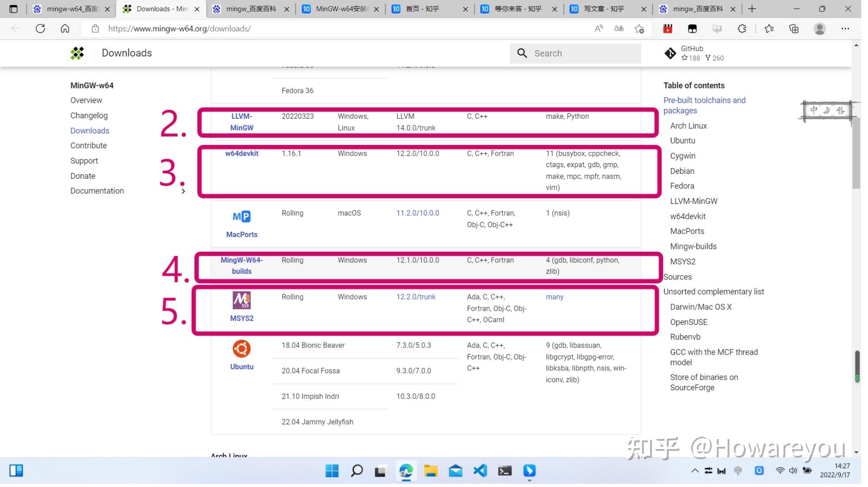This screenshot has width=868, height=487.
Task: Launch Visual Studio Code from taskbar
Action: tap(480, 471)
